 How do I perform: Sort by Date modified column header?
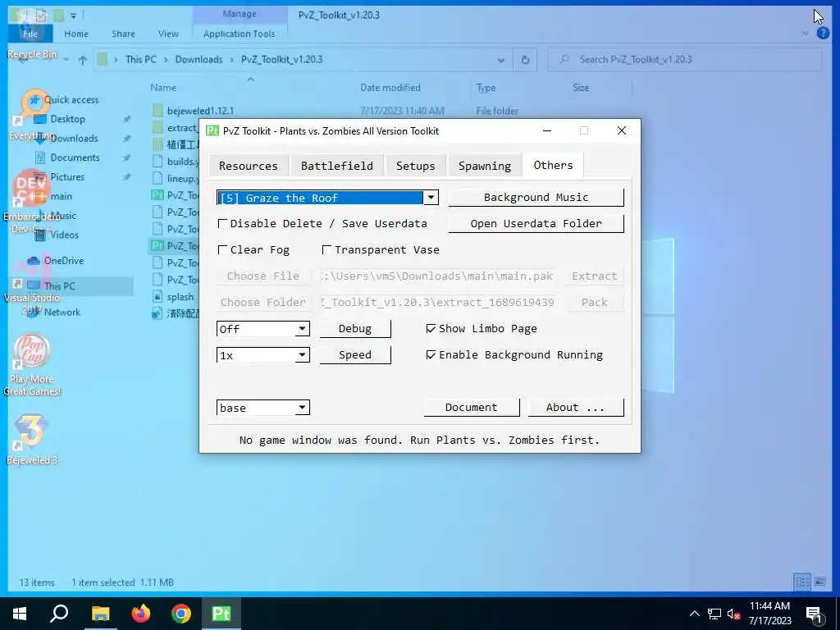tap(390, 87)
